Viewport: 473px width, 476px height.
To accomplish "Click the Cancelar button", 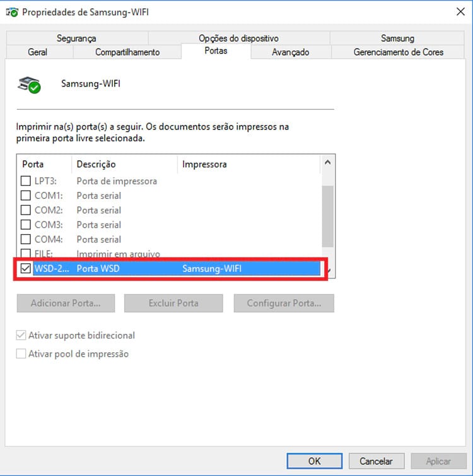I will pos(376,461).
